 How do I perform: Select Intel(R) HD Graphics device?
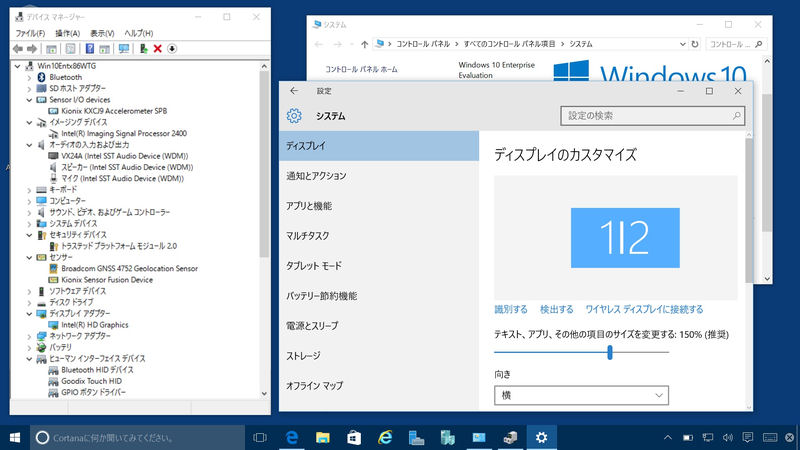tap(95, 324)
